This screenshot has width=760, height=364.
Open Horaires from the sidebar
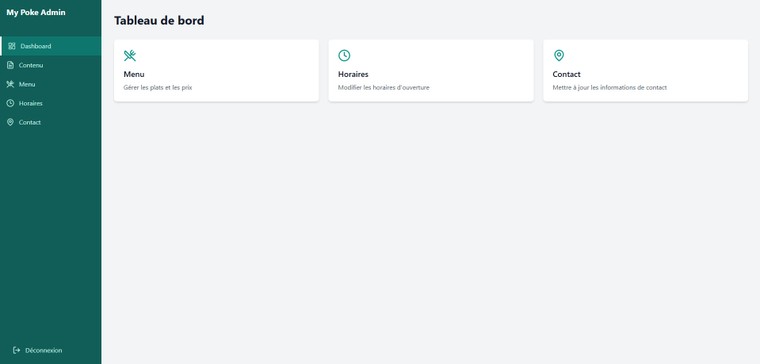pos(50,103)
